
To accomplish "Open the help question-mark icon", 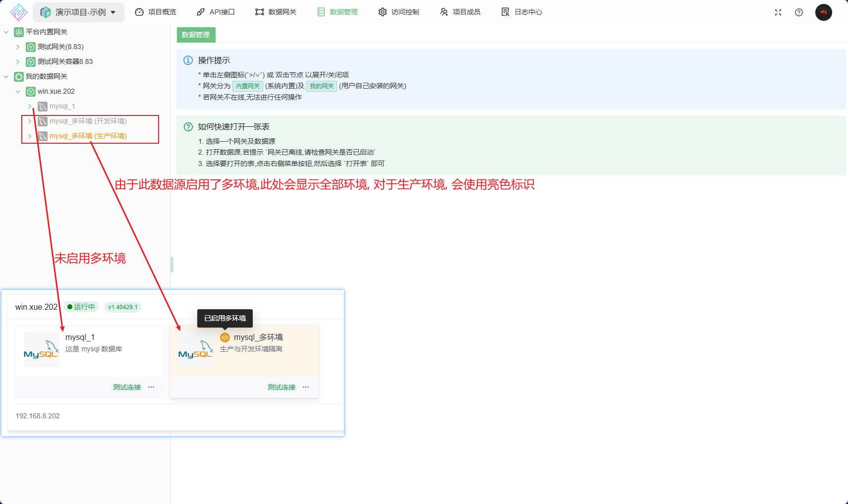I will (798, 12).
